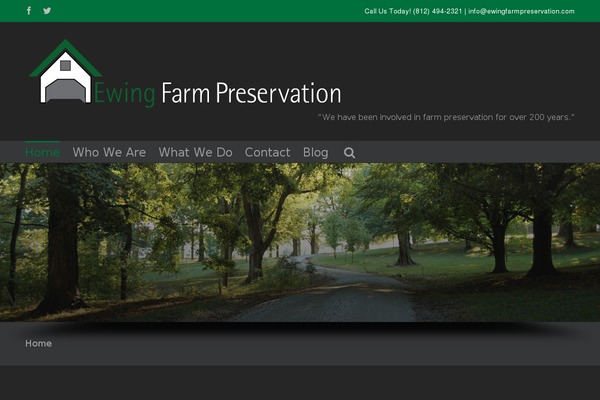Navigate to the Contact page
600x400 pixels.
point(267,152)
